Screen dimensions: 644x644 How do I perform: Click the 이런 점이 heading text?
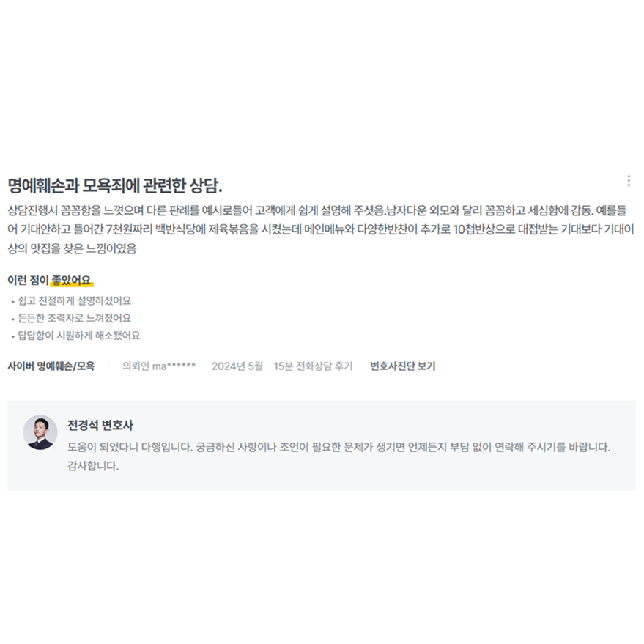point(28,280)
